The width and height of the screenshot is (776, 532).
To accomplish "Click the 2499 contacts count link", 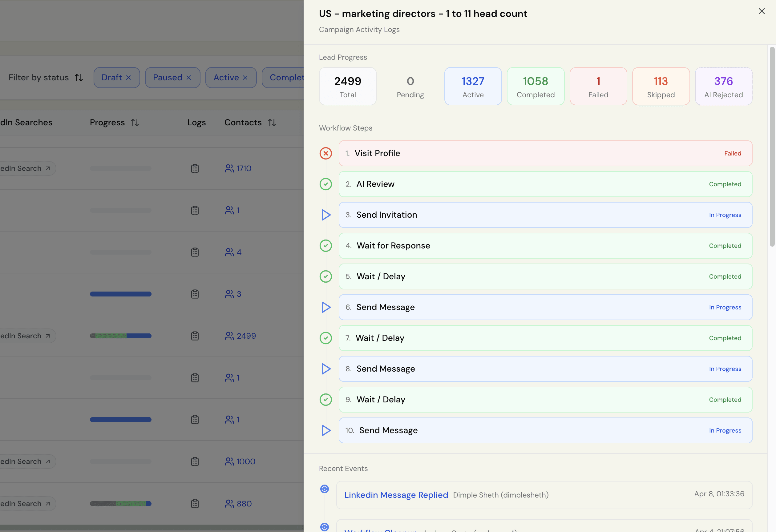I will click(246, 336).
